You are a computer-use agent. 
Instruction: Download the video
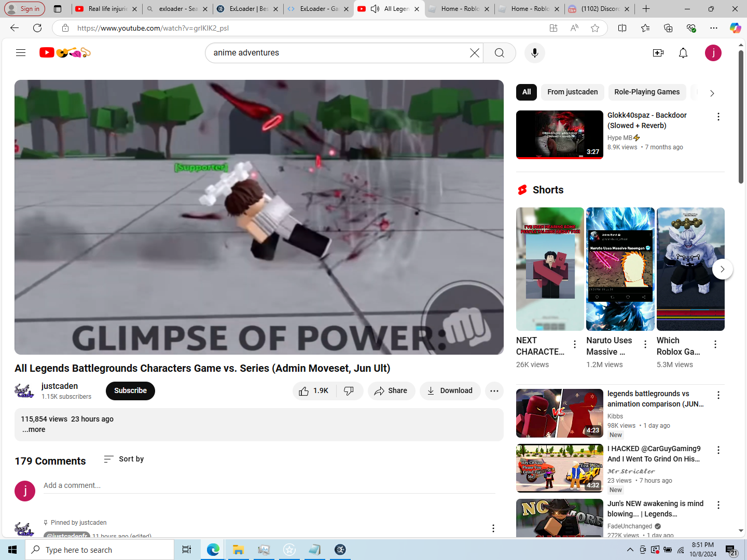[450, 391]
